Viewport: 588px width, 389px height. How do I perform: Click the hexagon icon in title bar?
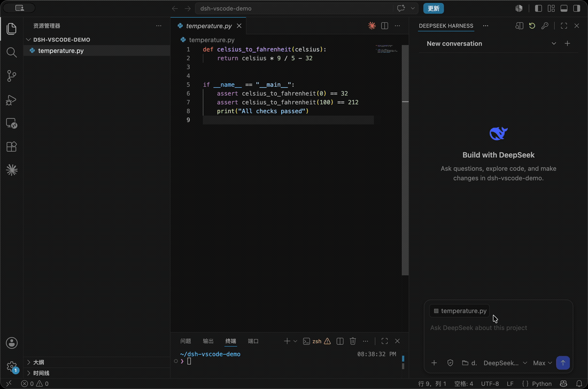pyautogui.click(x=519, y=8)
